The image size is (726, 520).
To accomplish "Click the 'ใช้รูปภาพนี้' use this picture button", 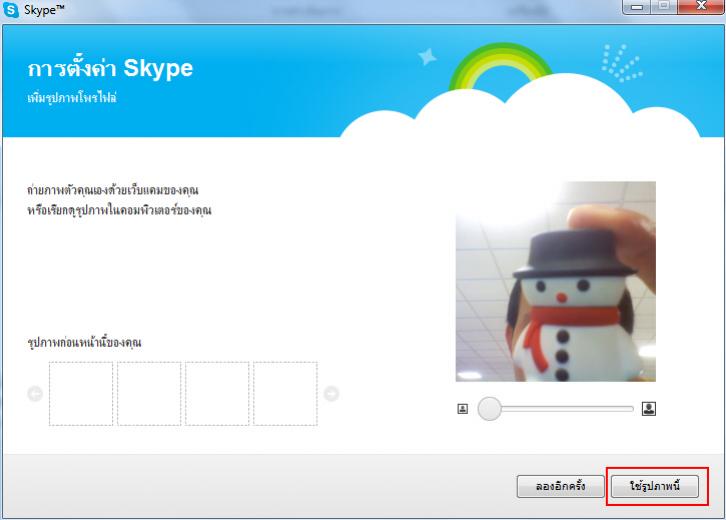I will [x=654, y=486].
